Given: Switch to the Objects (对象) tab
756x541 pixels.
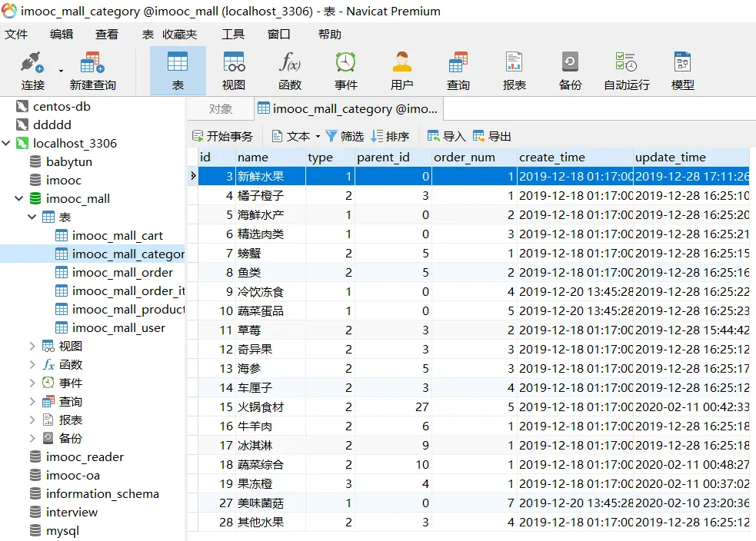Looking at the screenshot, I should (x=220, y=109).
